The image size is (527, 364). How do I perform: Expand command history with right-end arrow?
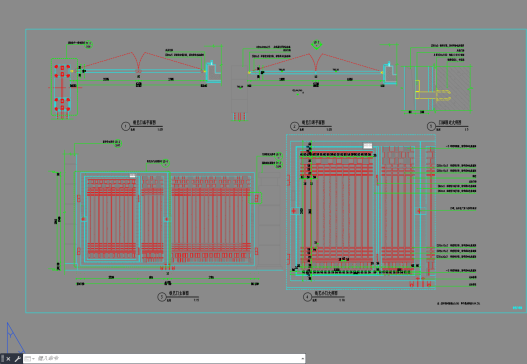tap(303, 359)
